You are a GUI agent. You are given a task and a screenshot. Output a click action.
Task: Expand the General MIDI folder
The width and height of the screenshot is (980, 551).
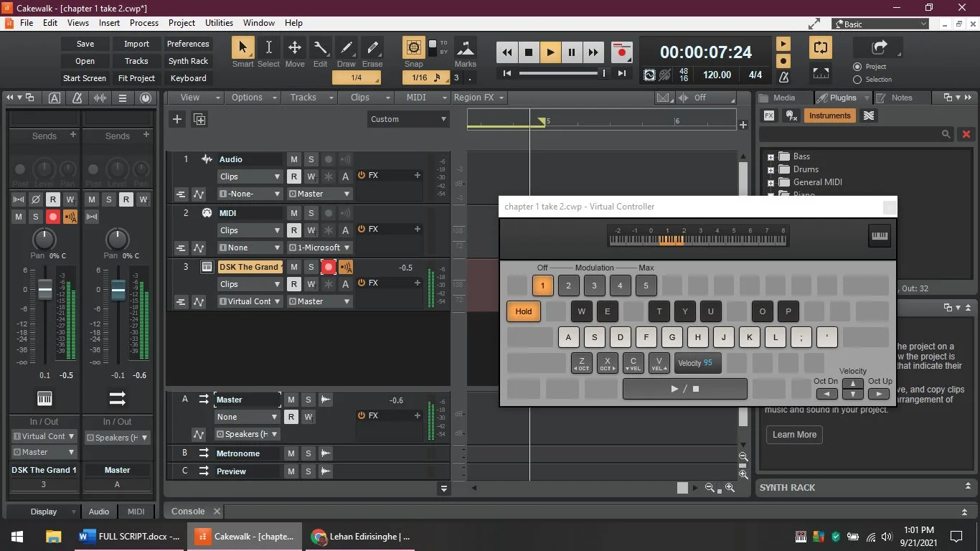coord(771,182)
